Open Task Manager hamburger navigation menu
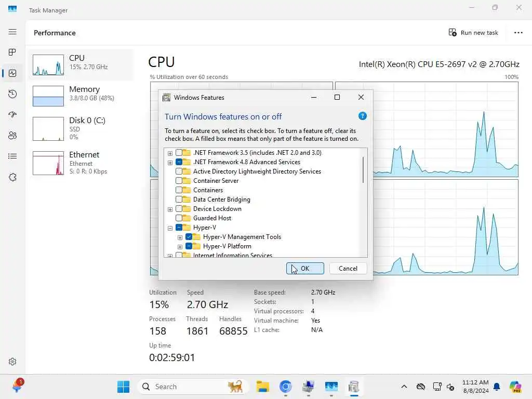This screenshot has height=399, width=532. click(x=12, y=32)
